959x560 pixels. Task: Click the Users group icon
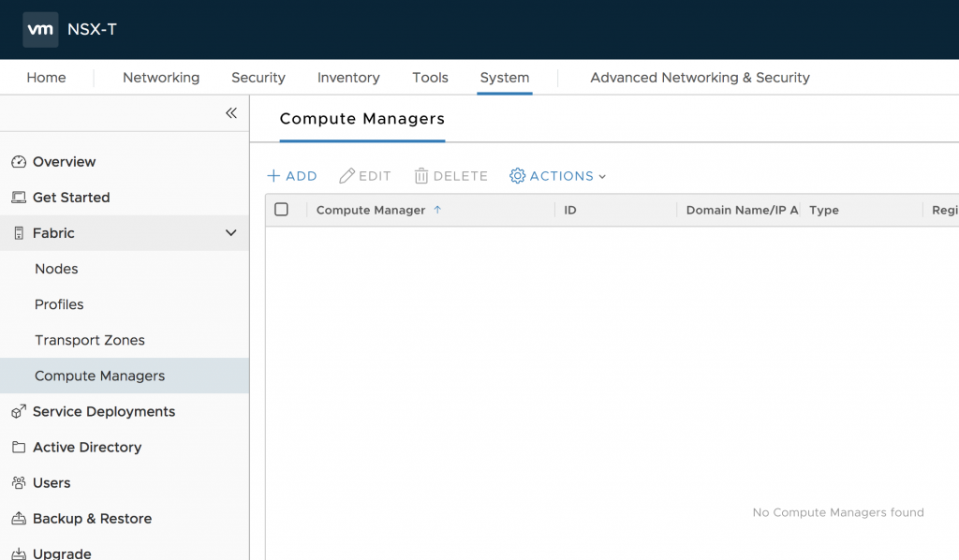click(x=19, y=483)
